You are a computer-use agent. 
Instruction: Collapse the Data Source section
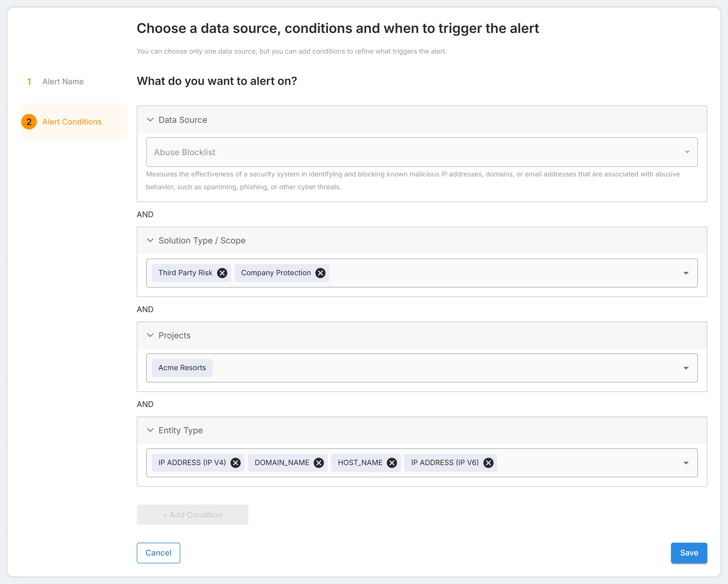pyautogui.click(x=150, y=120)
